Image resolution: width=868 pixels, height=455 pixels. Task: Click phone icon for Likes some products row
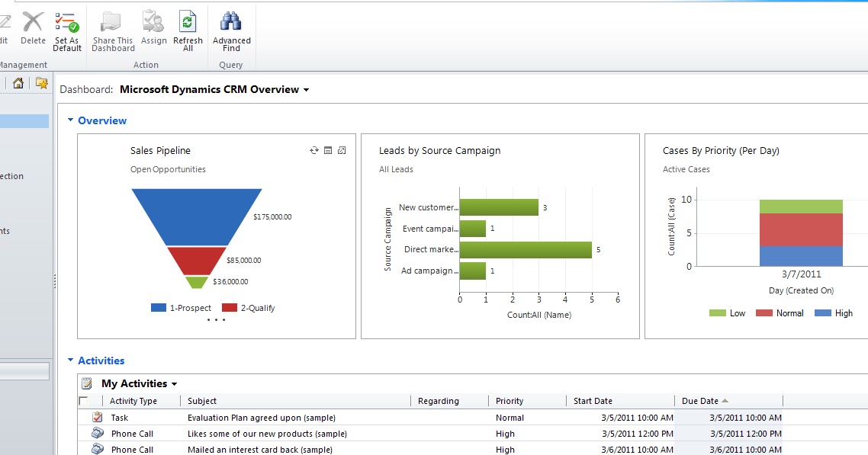tap(98, 433)
